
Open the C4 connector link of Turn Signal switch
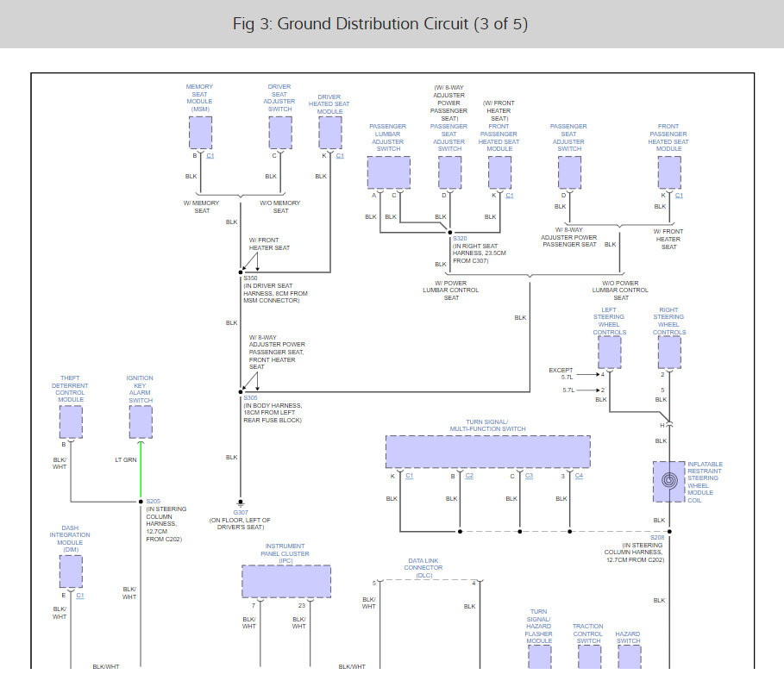(x=579, y=476)
